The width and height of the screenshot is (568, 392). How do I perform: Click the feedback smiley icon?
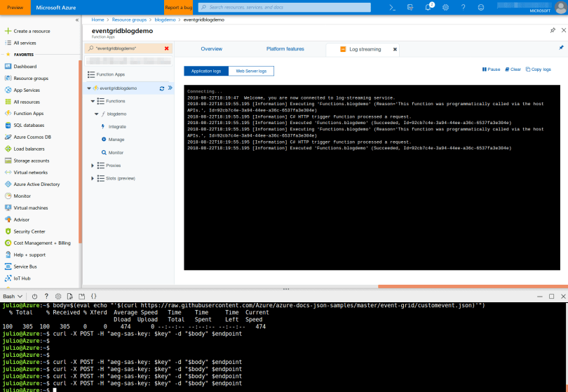480,7
